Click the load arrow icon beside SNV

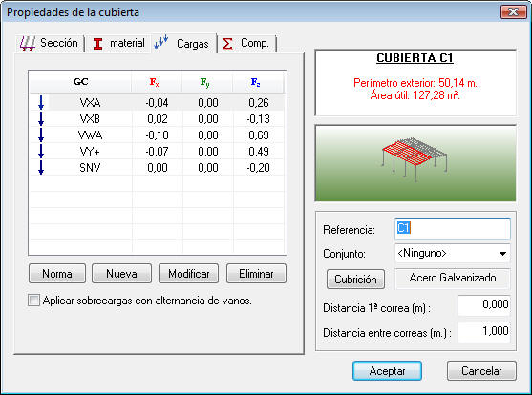pyautogui.click(x=41, y=168)
